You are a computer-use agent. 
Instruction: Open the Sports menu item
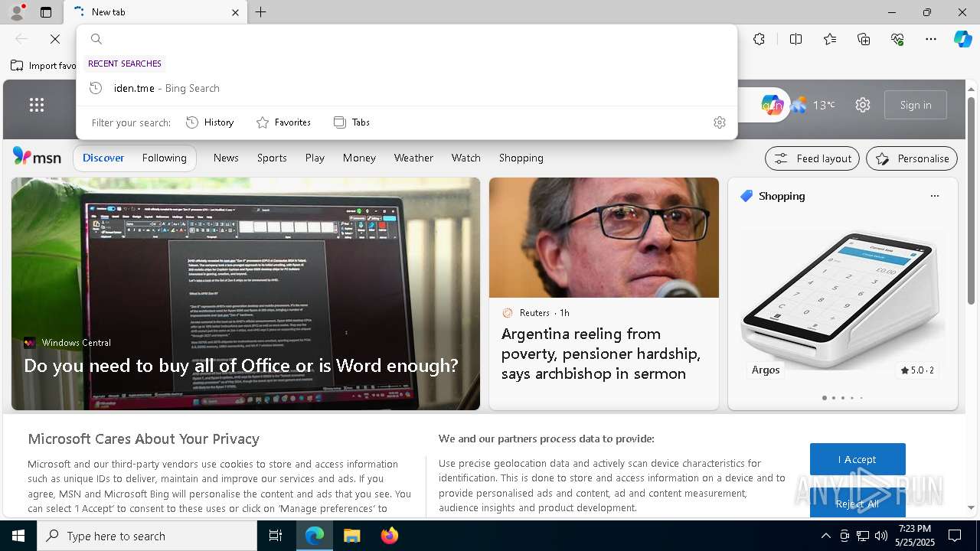(x=272, y=158)
